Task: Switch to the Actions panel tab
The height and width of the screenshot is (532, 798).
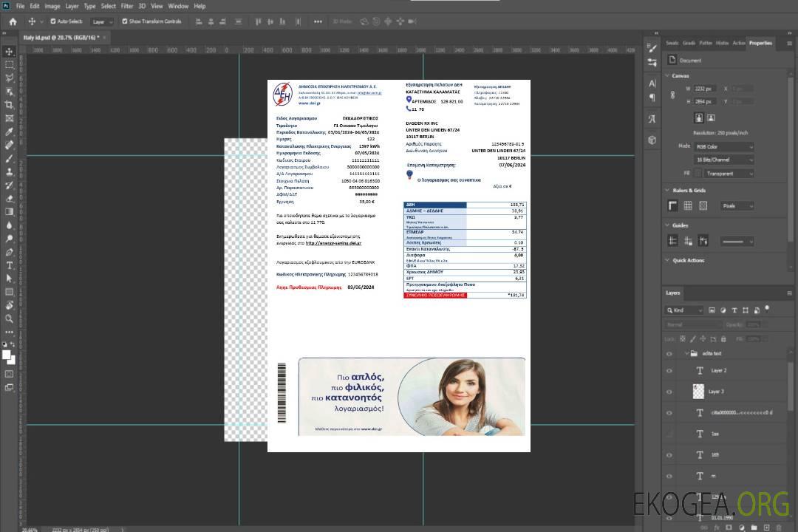Action: point(739,43)
